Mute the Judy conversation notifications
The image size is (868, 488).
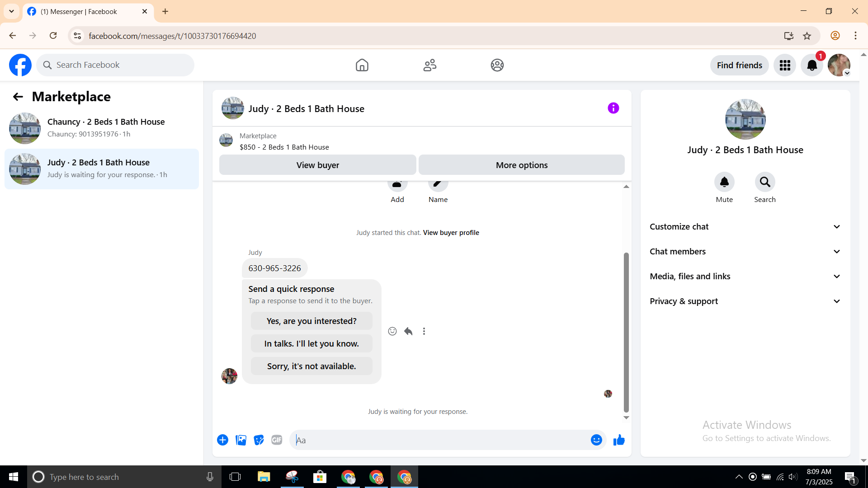click(724, 182)
